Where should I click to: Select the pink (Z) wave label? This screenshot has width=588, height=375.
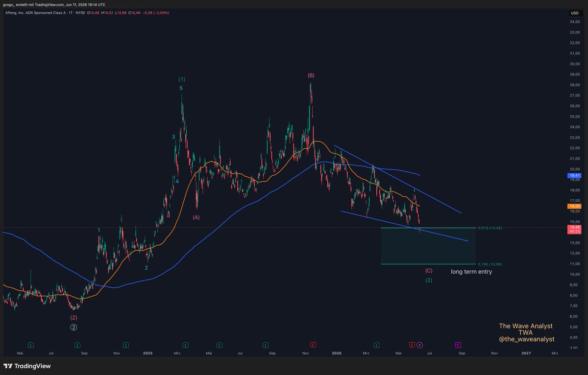pos(73,317)
